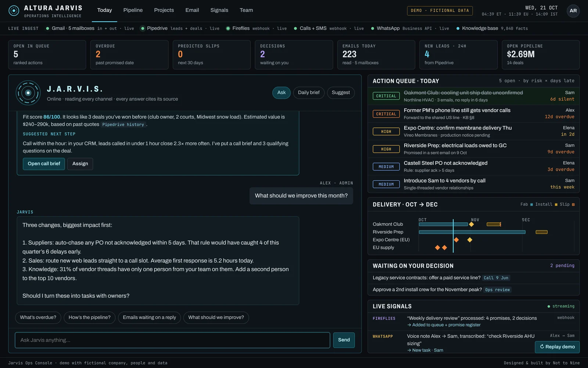This screenshot has width=588, height=368.
Task: Click the Gmail live status dot
Action: click(x=47, y=28)
